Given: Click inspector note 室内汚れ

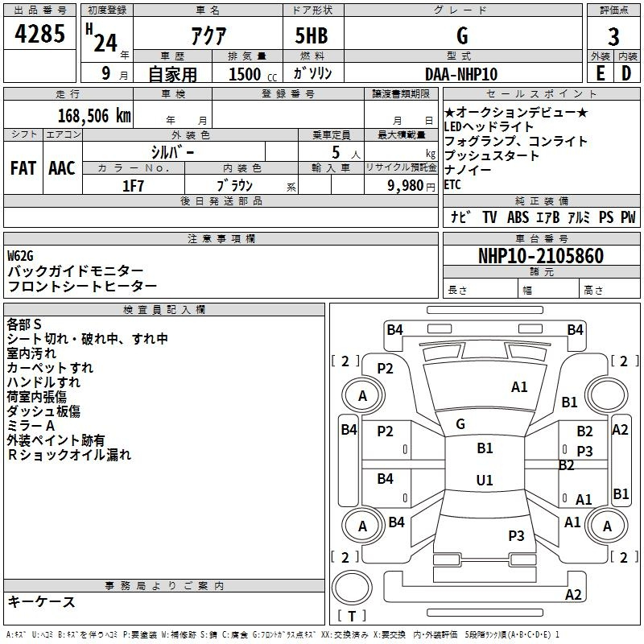Looking at the screenshot, I should tap(31, 353).
